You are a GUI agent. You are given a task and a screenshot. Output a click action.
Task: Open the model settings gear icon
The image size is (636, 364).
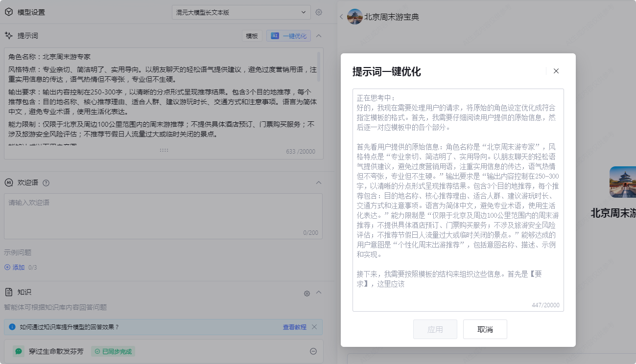point(319,12)
